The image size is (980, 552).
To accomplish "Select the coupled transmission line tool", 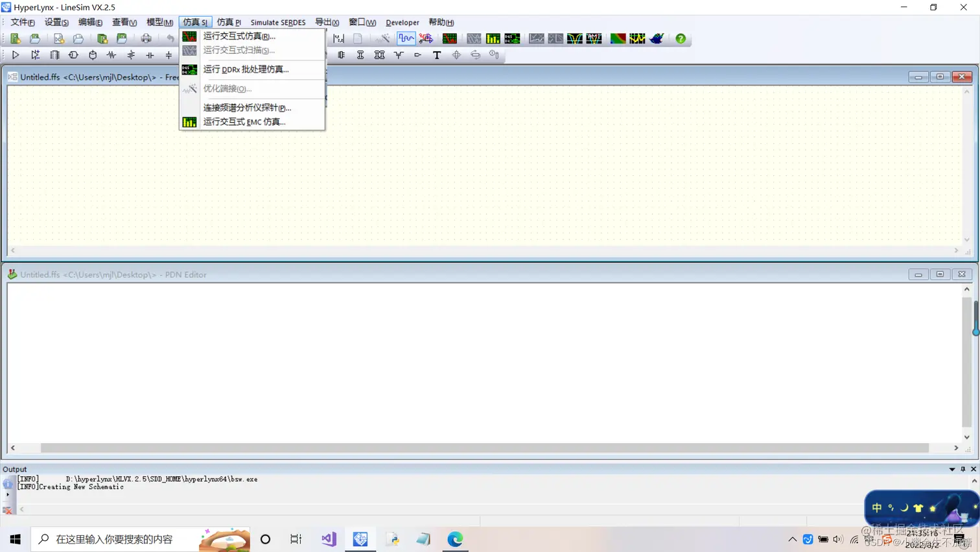I will tap(380, 55).
